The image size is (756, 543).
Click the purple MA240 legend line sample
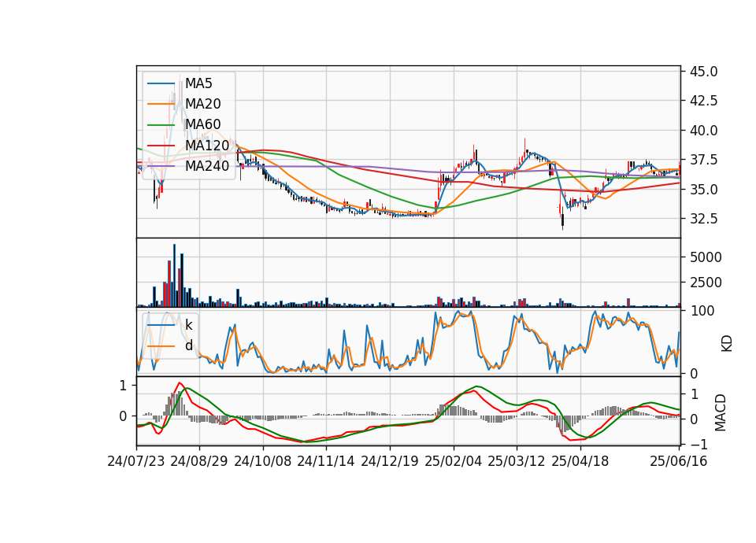pyautogui.click(x=161, y=166)
